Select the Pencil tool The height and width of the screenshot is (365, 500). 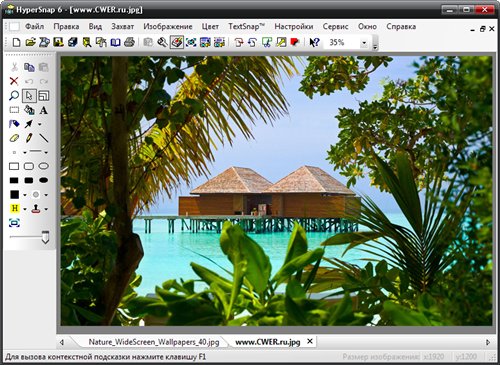point(29,138)
